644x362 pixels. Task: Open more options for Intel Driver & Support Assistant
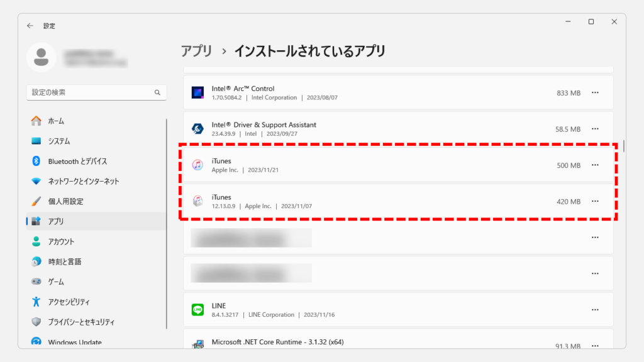tap(595, 129)
